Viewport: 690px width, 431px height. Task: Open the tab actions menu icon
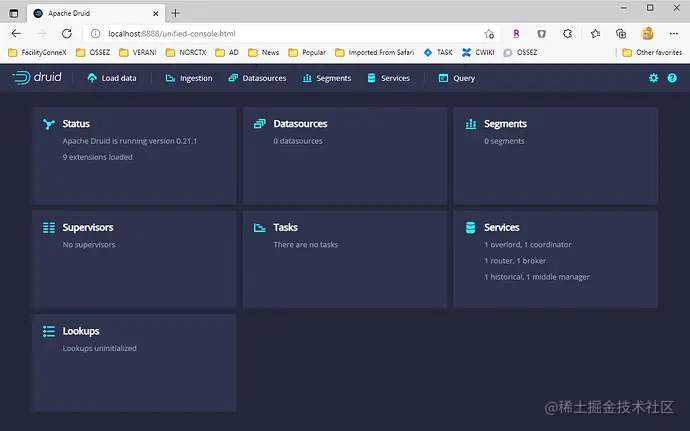pos(14,13)
